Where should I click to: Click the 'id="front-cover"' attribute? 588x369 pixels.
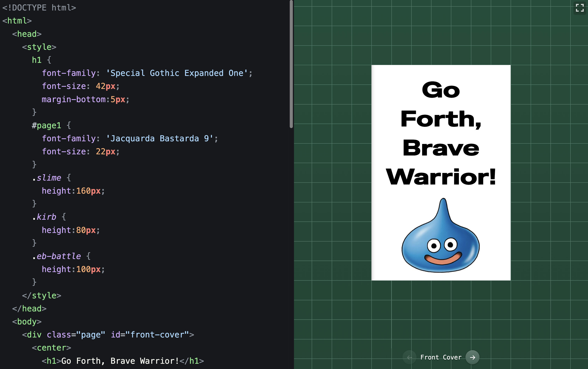click(150, 335)
